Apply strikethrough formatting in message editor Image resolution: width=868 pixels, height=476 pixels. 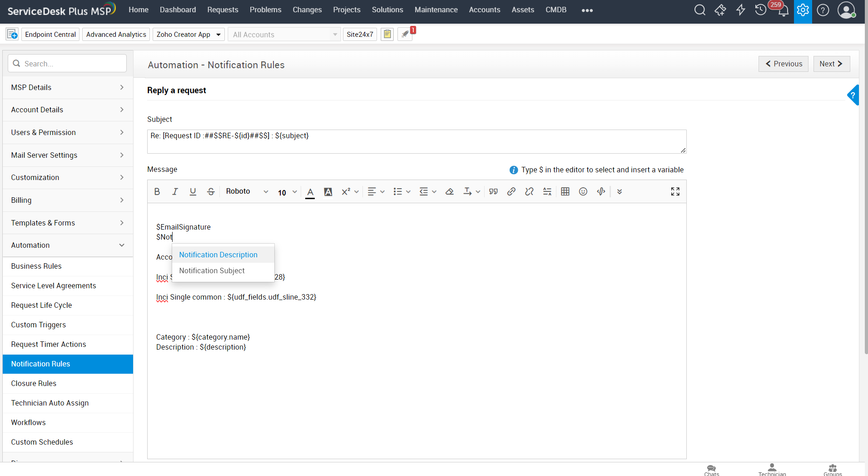point(211,191)
